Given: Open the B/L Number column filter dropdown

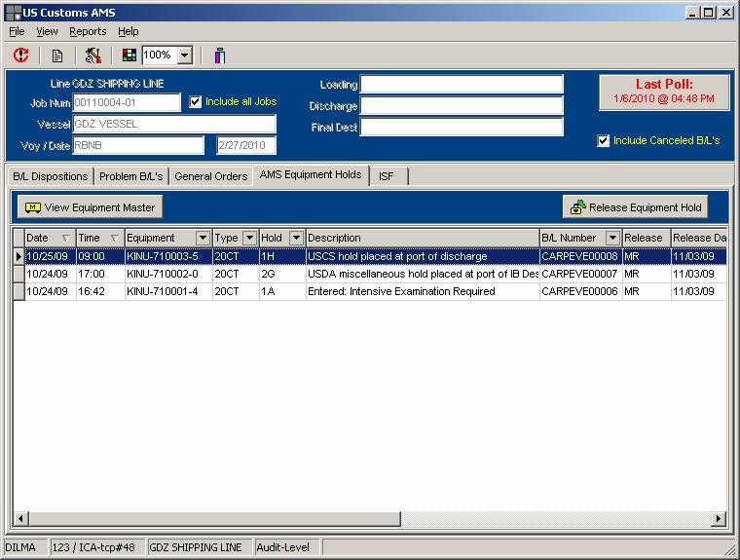Looking at the screenshot, I should (612, 238).
